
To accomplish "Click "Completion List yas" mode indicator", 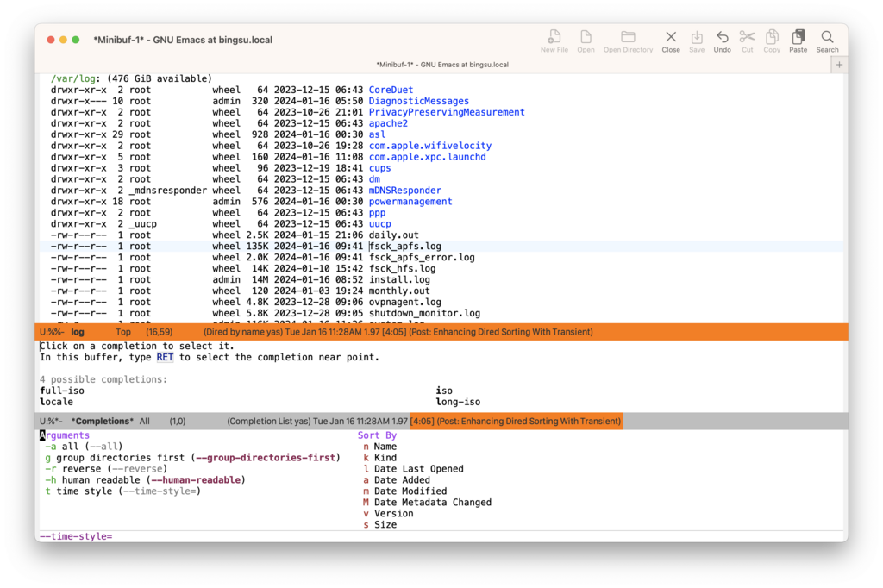I will click(x=269, y=422).
